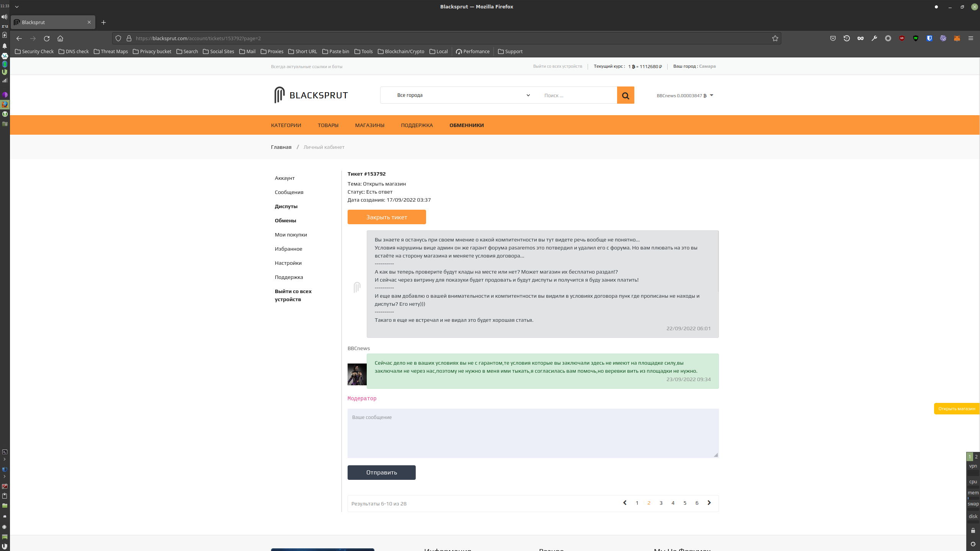Open the Pocket save icon in the toolbar
Viewport: 980px width, 551px height.
click(833, 38)
